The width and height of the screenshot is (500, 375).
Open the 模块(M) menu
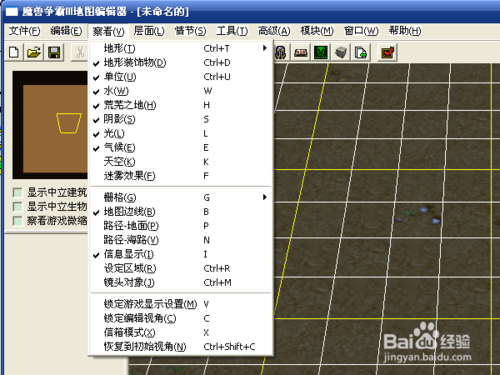pos(317,31)
